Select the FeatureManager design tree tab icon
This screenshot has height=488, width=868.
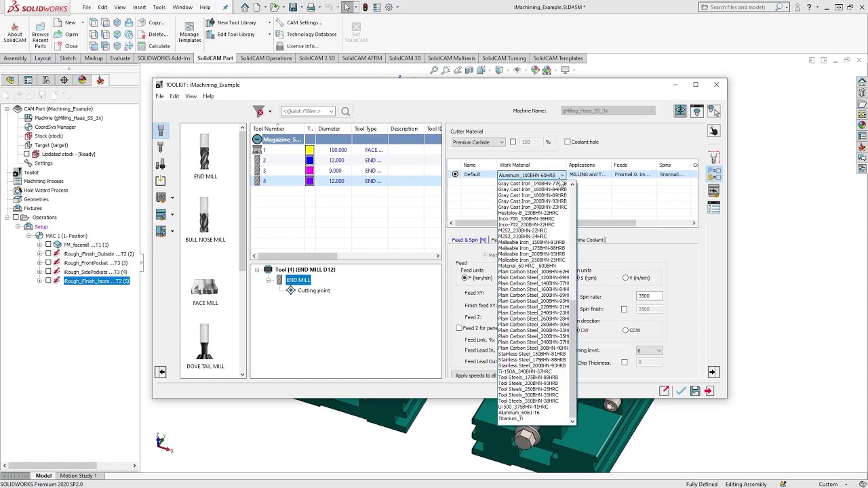pos(11,80)
